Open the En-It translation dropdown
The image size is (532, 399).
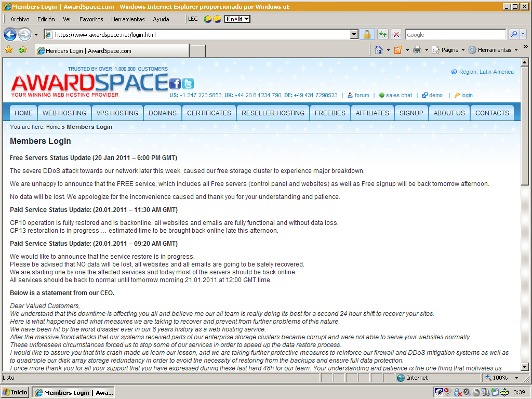237,19
